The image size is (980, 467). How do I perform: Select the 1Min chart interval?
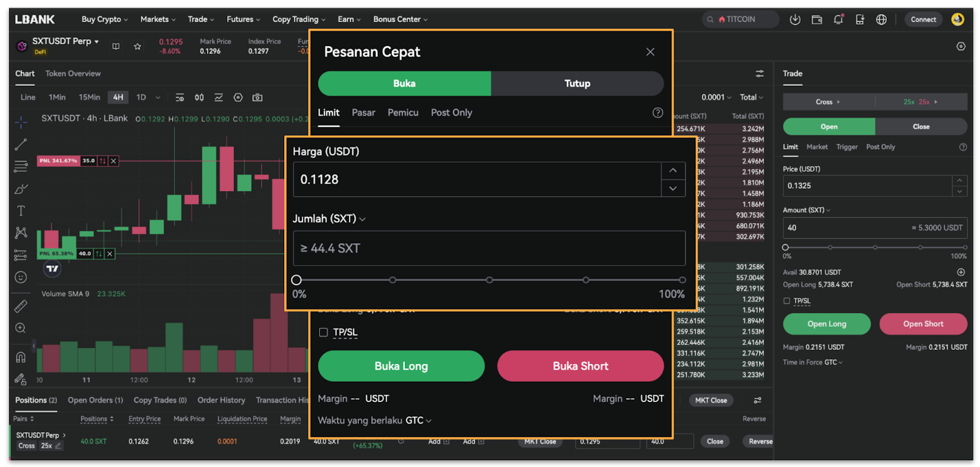point(57,97)
